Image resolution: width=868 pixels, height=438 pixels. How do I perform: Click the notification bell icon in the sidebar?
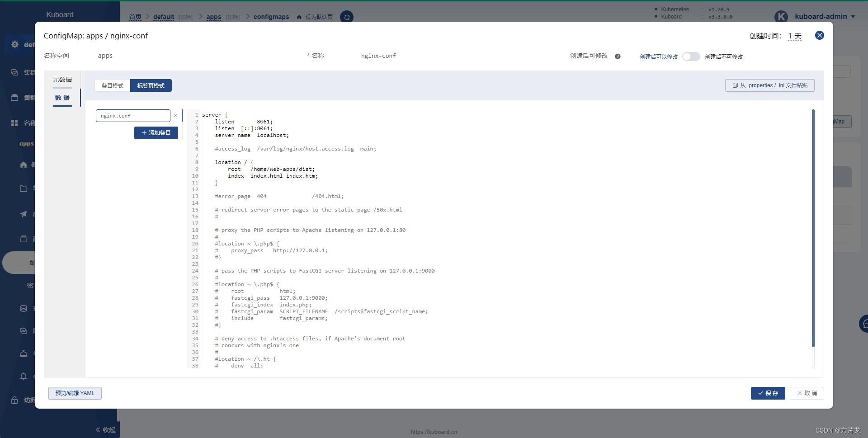pyautogui.click(x=24, y=376)
